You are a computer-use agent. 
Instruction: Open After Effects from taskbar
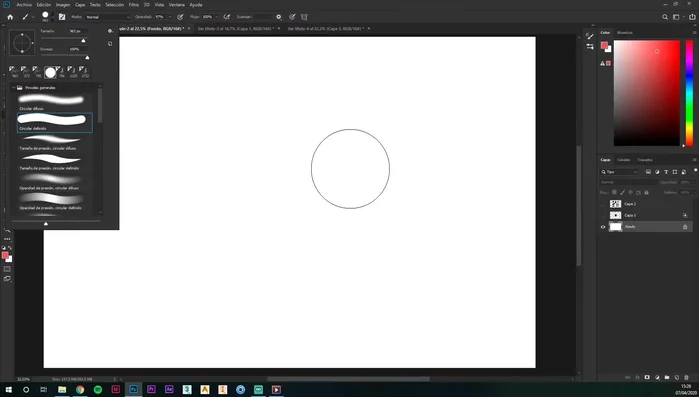tap(169, 389)
